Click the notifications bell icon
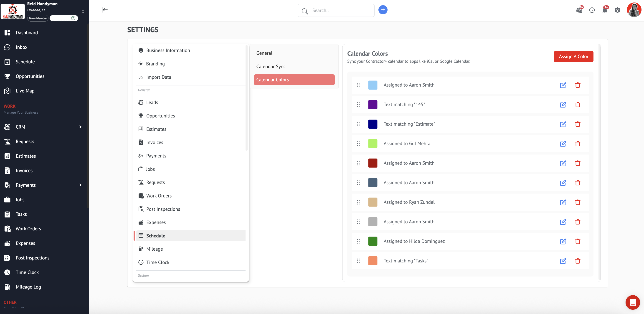644x314 pixels. coord(604,10)
